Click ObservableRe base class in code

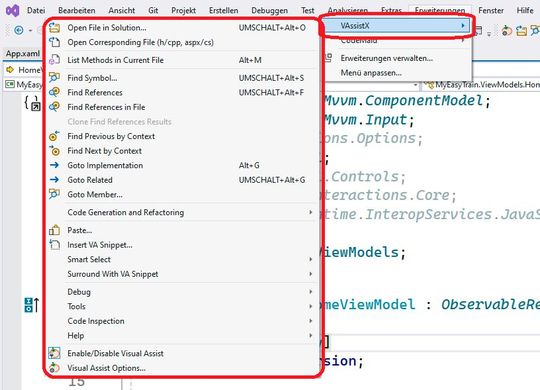pos(490,305)
